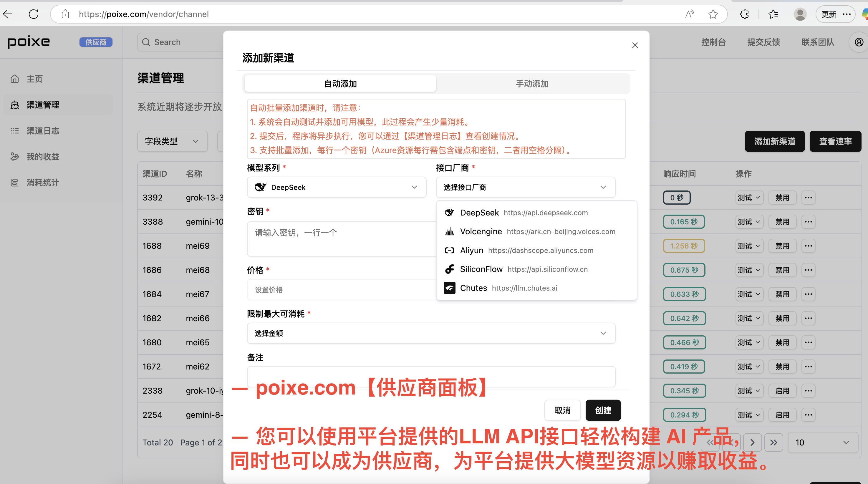
Task: Click 禁用 in the 0.642 秒 row
Action: pos(782,318)
